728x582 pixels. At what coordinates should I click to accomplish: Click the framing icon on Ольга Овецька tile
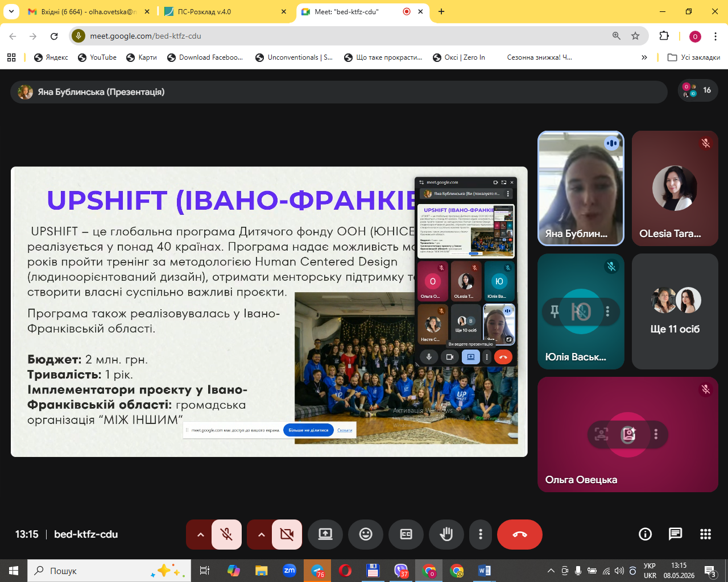(x=601, y=434)
